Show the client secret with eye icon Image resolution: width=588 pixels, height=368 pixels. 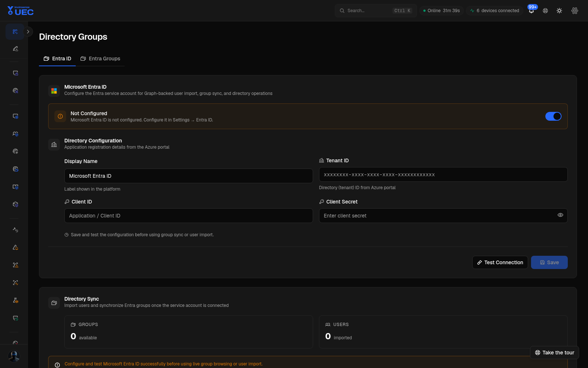(x=560, y=215)
